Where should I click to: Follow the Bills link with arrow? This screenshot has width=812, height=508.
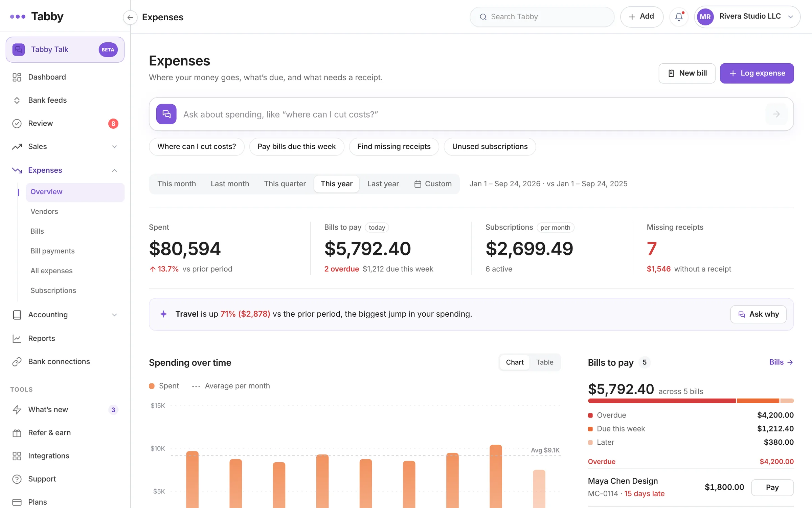click(781, 362)
